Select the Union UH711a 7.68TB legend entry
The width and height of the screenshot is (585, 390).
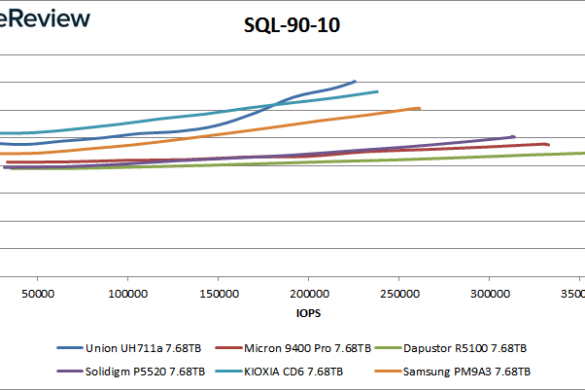point(129,348)
